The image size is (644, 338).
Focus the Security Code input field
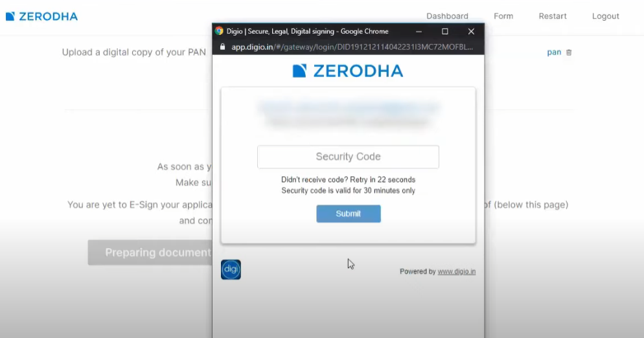348,157
